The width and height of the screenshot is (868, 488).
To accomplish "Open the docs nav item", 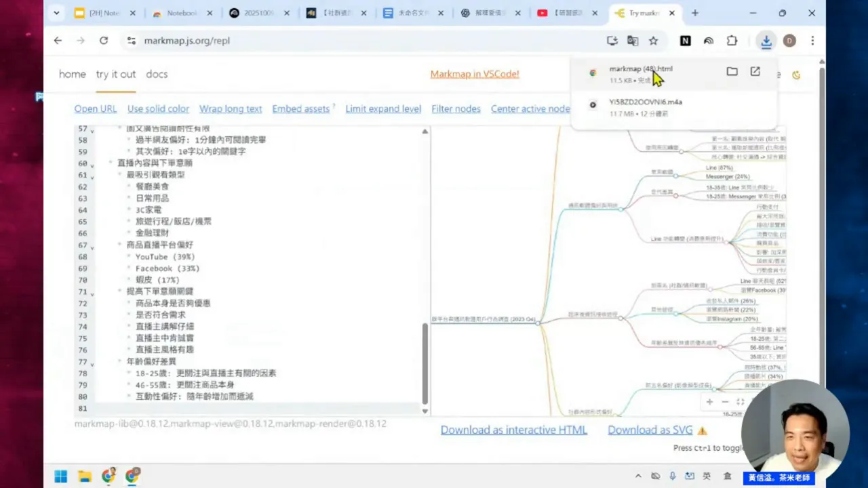I will click(x=157, y=74).
